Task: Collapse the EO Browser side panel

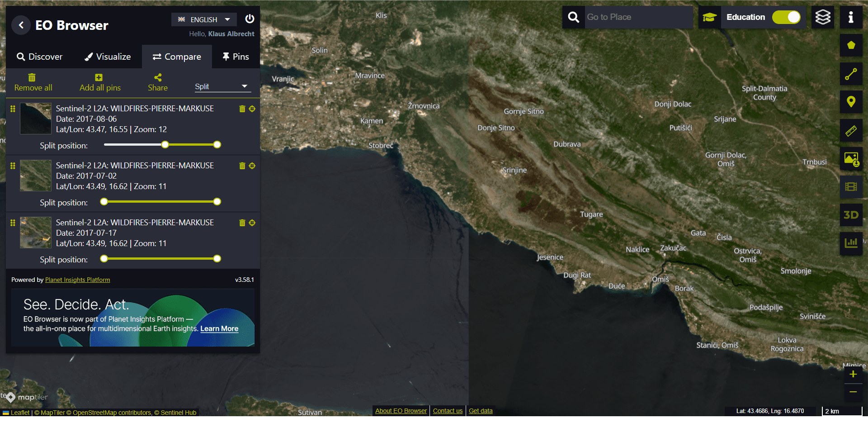Action: 21,25
